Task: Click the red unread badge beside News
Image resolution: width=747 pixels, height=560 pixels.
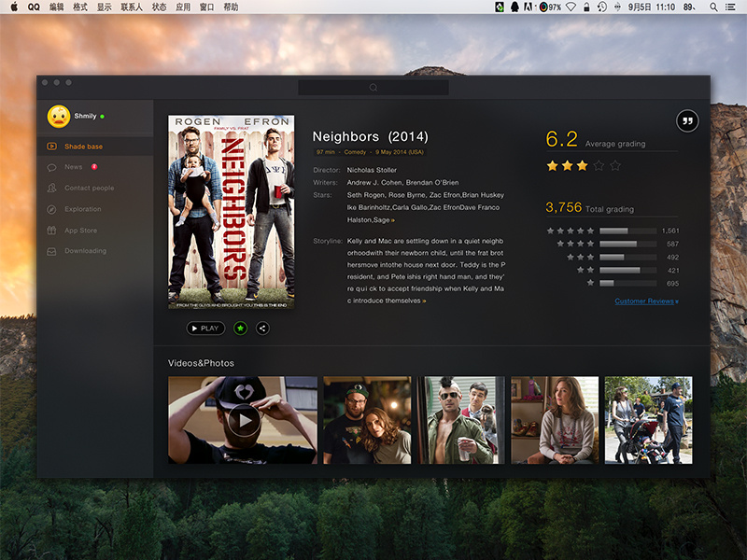Action: pos(94,167)
